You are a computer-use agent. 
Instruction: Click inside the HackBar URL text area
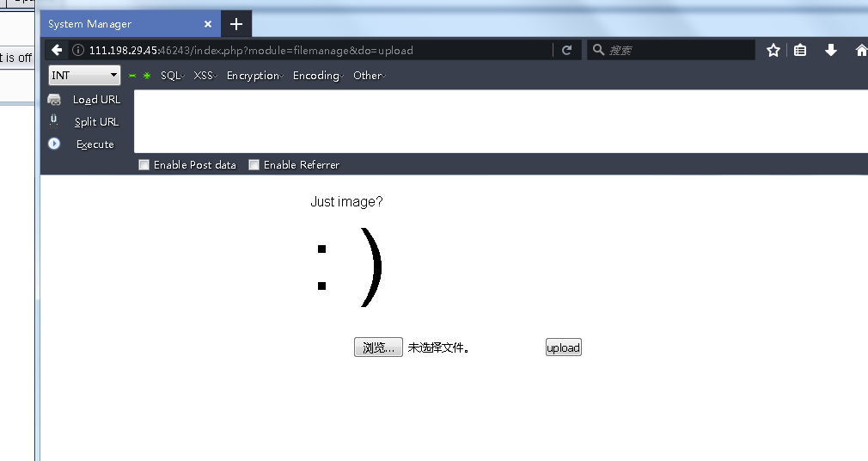click(x=501, y=121)
